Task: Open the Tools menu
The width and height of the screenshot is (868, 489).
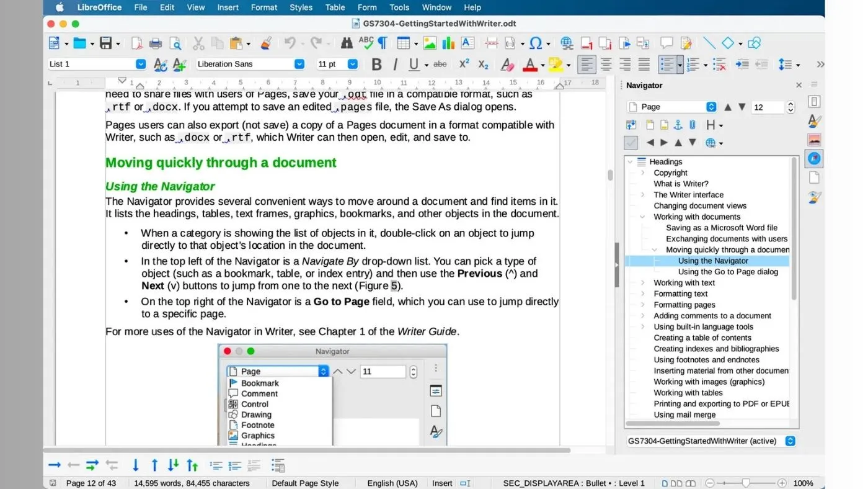Action: (x=399, y=7)
